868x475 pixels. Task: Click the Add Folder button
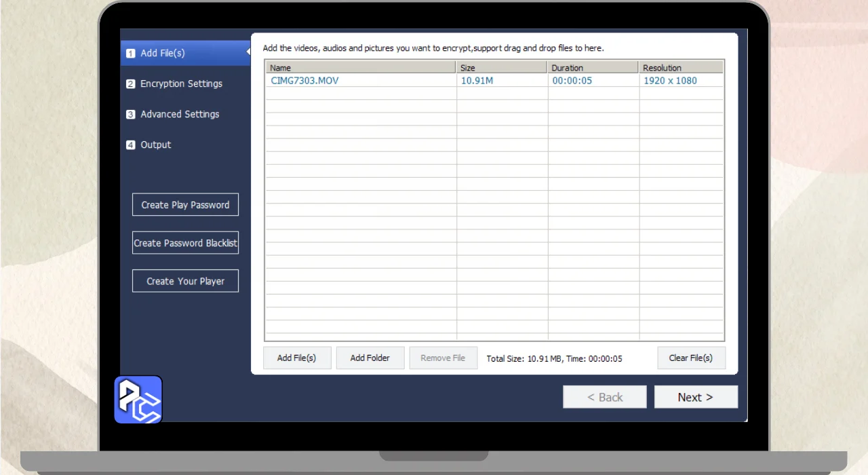tap(370, 358)
